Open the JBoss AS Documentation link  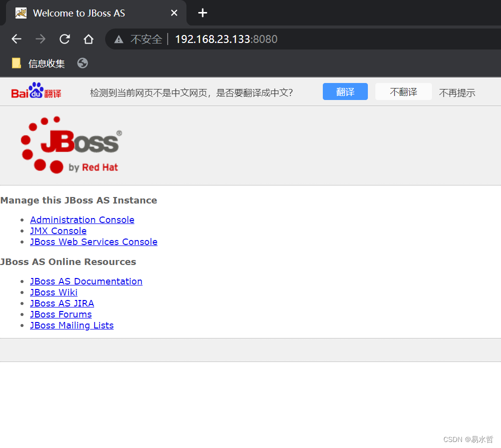(x=86, y=281)
